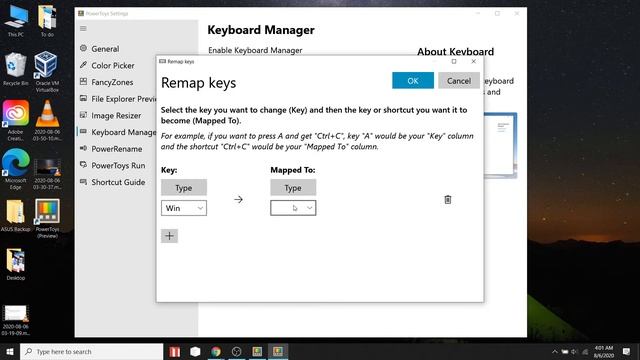Open the taskbar clock and date
The image size is (640, 360).
pyautogui.click(x=604, y=351)
